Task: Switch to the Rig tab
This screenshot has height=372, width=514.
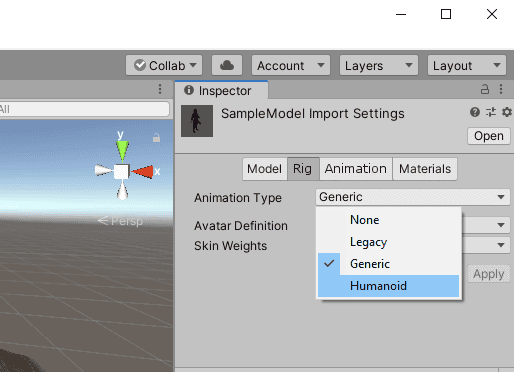Action: (x=302, y=169)
